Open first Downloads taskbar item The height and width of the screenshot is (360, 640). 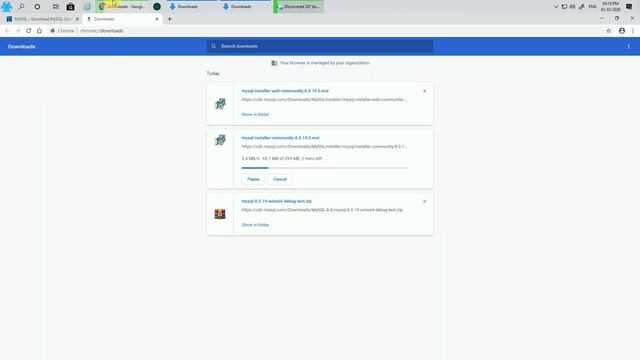[x=192, y=7]
